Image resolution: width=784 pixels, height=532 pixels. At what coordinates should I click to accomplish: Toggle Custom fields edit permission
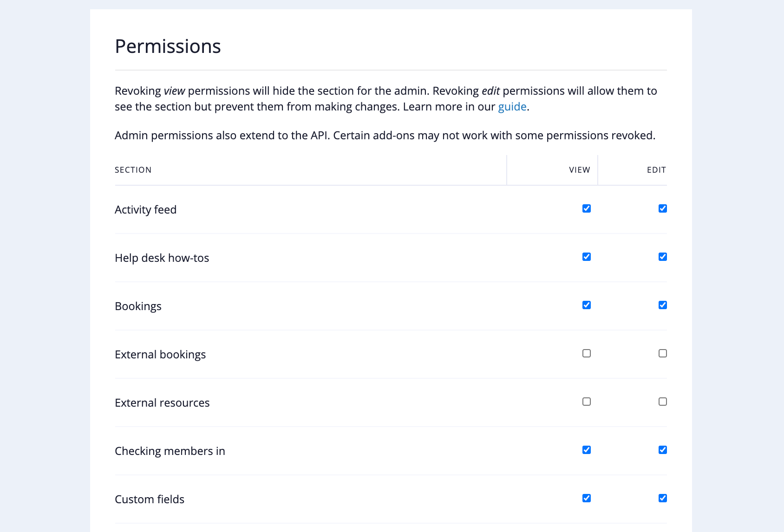[663, 498]
